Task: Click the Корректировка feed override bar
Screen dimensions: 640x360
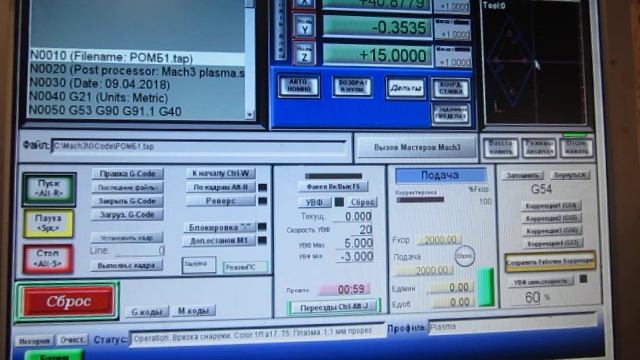Action: point(420,200)
